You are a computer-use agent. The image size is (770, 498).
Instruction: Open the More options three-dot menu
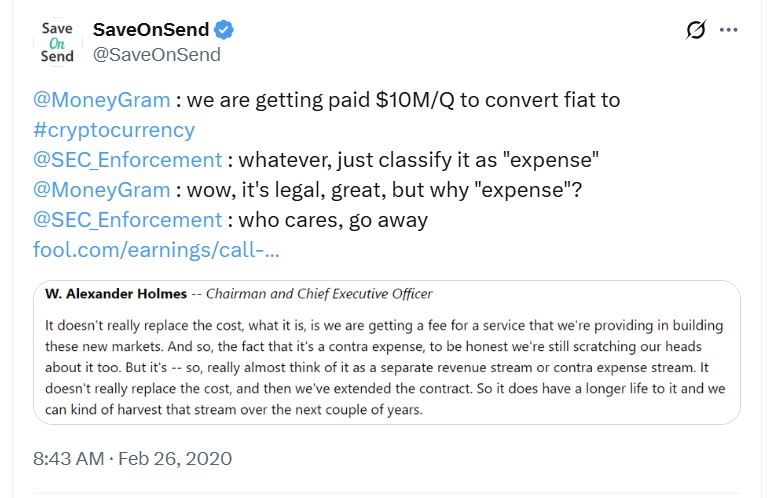(729, 31)
